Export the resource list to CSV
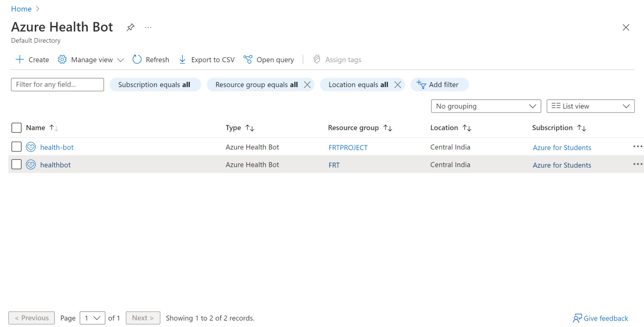This screenshot has height=327, width=644. (206, 59)
